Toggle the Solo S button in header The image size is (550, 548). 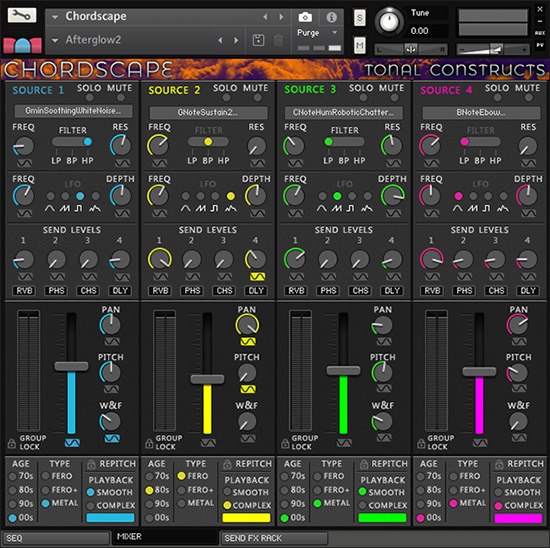point(360,18)
